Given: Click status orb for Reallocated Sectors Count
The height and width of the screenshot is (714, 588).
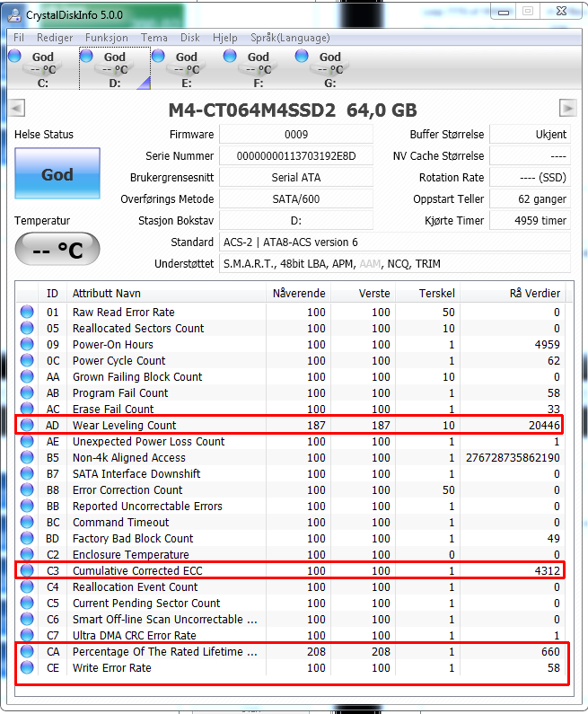Looking at the screenshot, I should [27, 328].
